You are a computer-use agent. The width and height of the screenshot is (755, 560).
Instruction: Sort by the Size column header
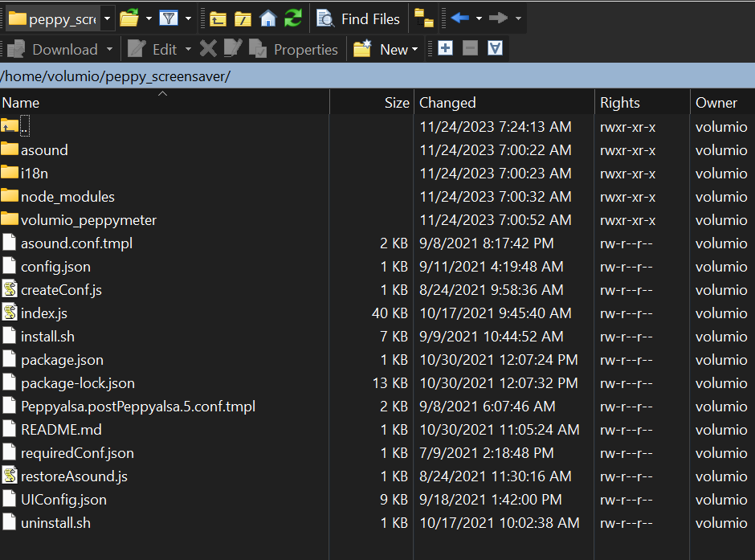pyautogui.click(x=372, y=102)
